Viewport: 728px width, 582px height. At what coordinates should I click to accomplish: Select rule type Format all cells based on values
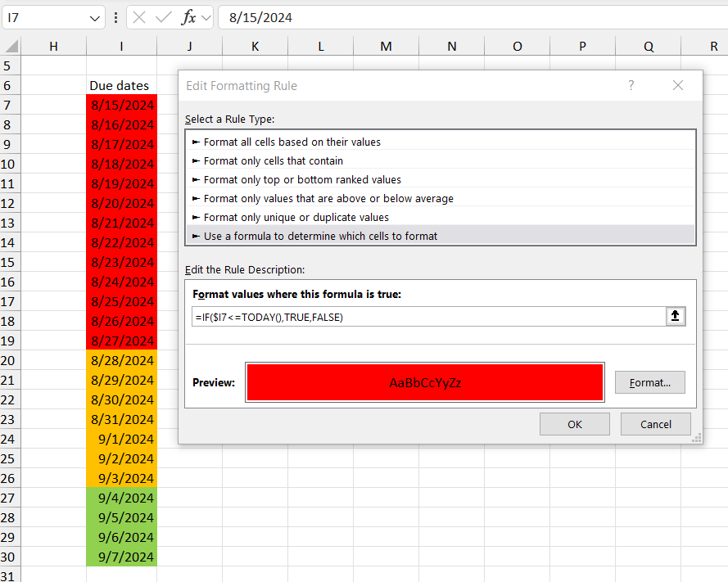tap(441, 142)
